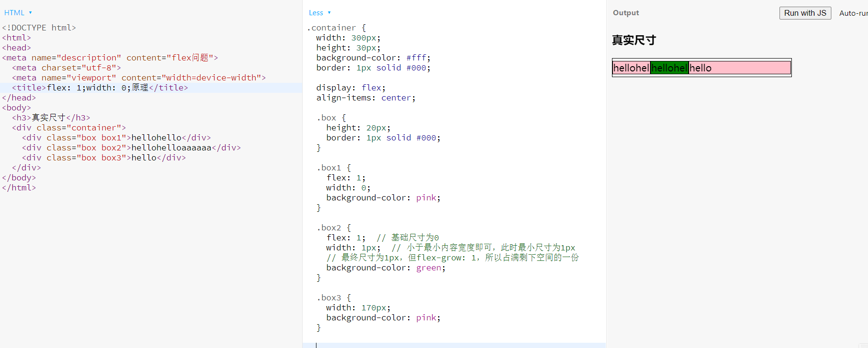
Task: Click the meta viewport line
Action: point(139,78)
